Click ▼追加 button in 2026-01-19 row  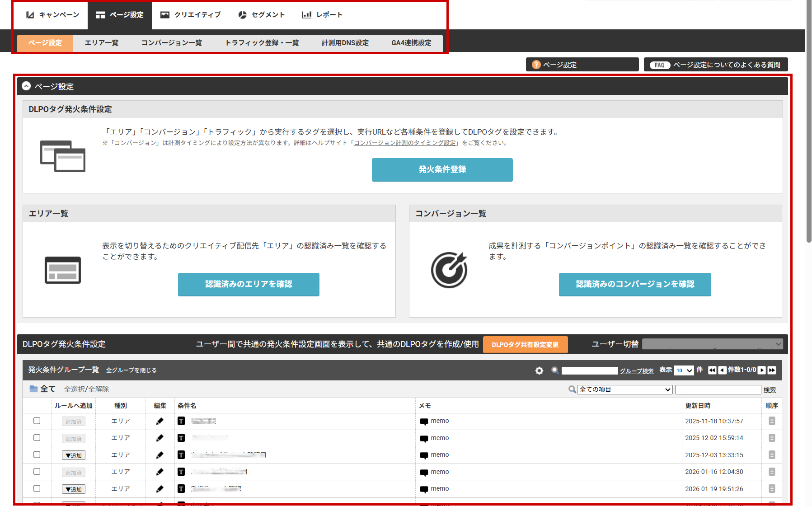[x=74, y=489]
